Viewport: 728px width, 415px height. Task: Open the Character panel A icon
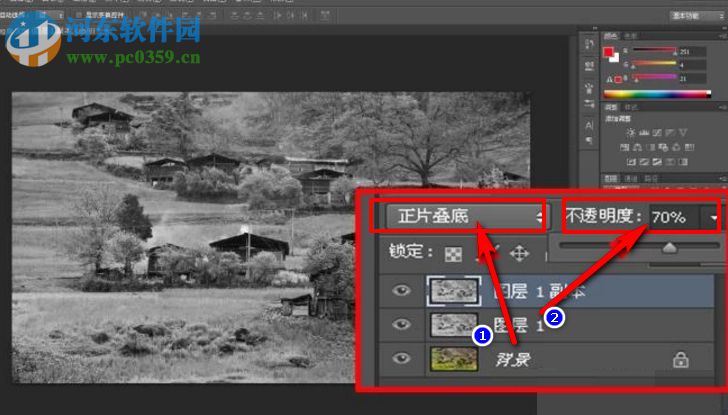click(x=589, y=125)
